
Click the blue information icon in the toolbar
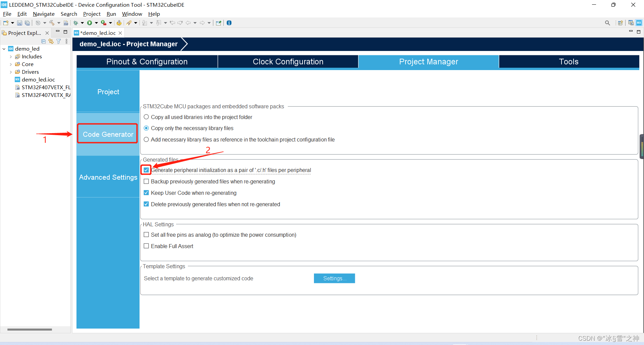coord(229,23)
